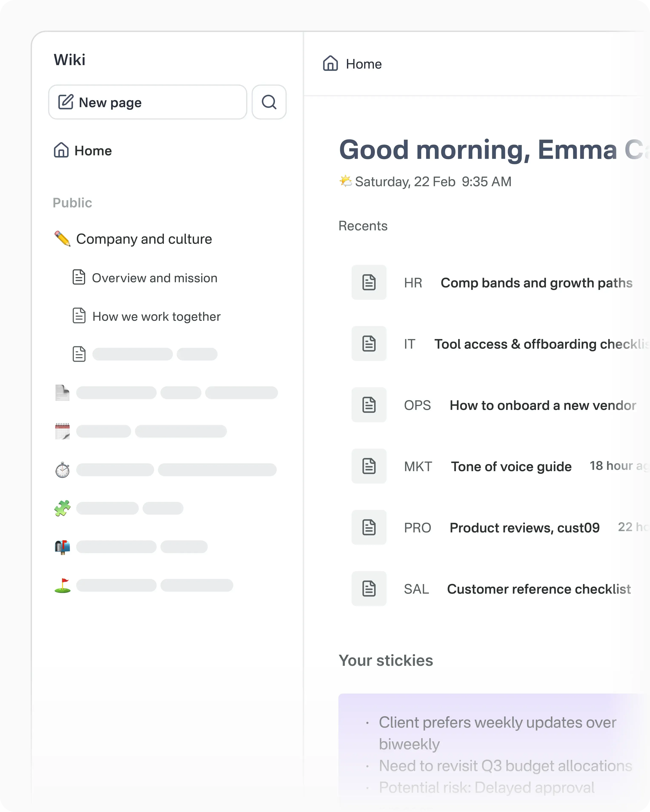Expand Company and culture section
This screenshot has width=650, height=812.
pyautogui.click(x=144, y=239)
